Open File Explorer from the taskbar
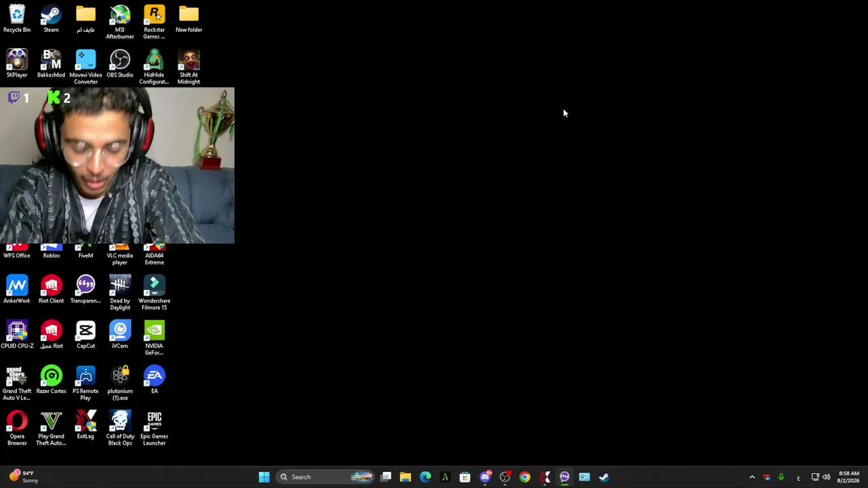This screenshot has width=868, height=488. [406, 477]
